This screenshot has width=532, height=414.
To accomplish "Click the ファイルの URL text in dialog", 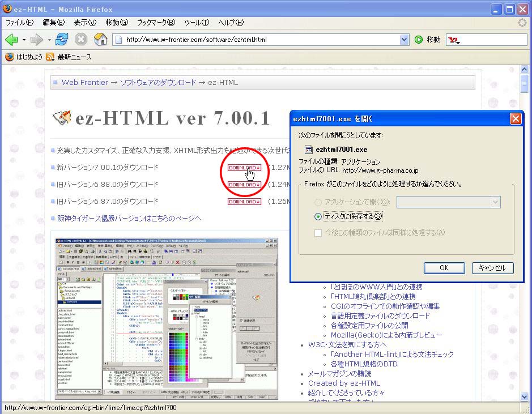I will coord(358,170).
